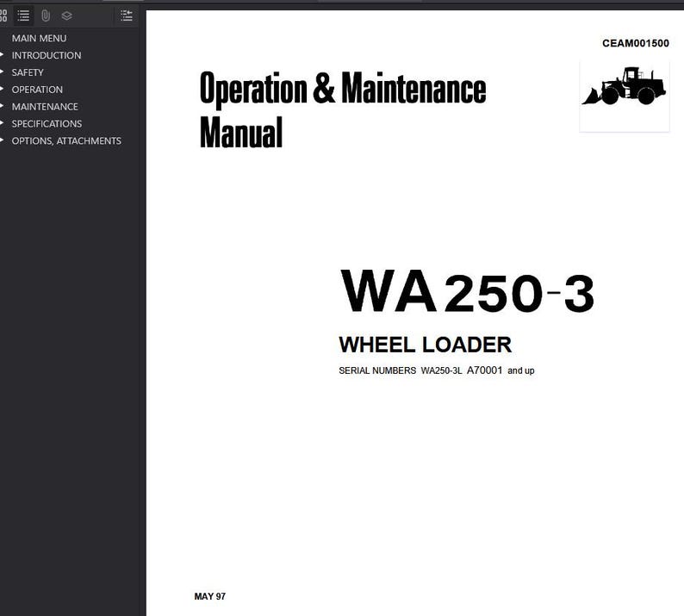
Task: Jump to the SAFETY section bookmark
Action: (x=28, y=72)
